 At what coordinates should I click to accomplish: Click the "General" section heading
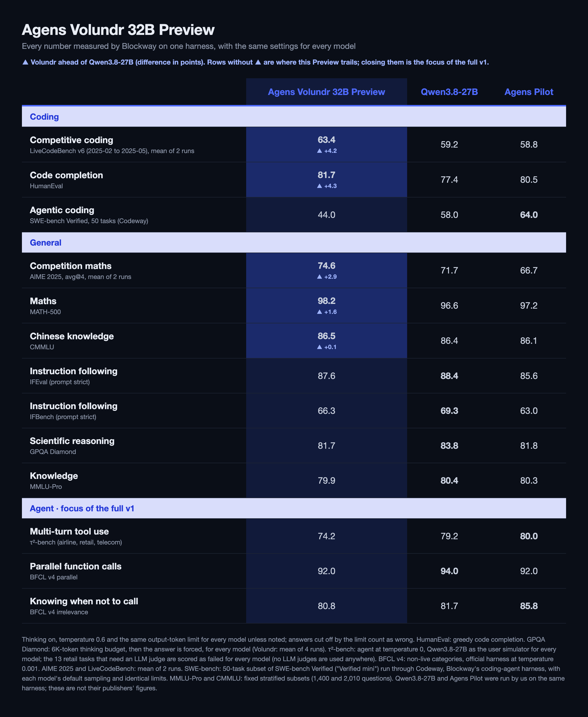click(x=45, y=243)
